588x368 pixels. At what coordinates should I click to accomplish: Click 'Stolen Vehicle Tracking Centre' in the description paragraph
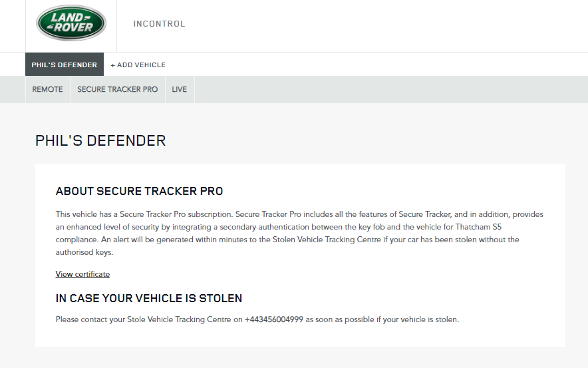(327, 240)
